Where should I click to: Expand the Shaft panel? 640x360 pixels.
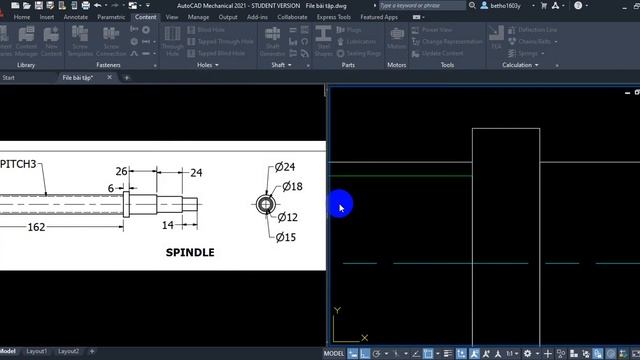point(282,65)
